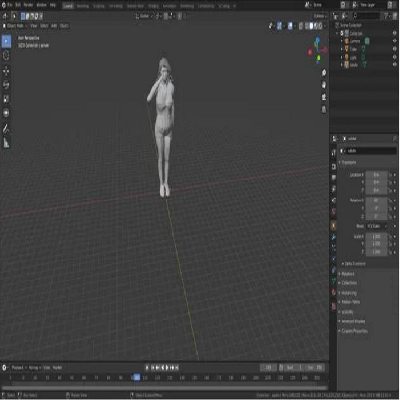Hide the Camera object in the outliner
The image size is (400, 400).
(x=395, y=41)
